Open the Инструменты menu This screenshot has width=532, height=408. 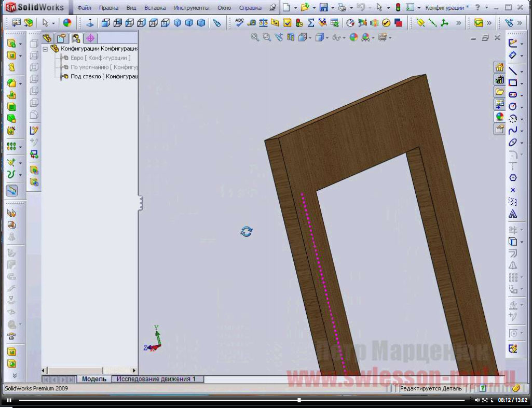pyautogui.click(x=192, y=8)
